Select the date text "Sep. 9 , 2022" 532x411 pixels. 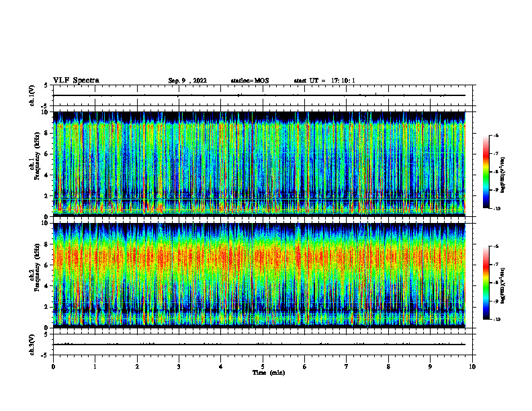point(187,81)
